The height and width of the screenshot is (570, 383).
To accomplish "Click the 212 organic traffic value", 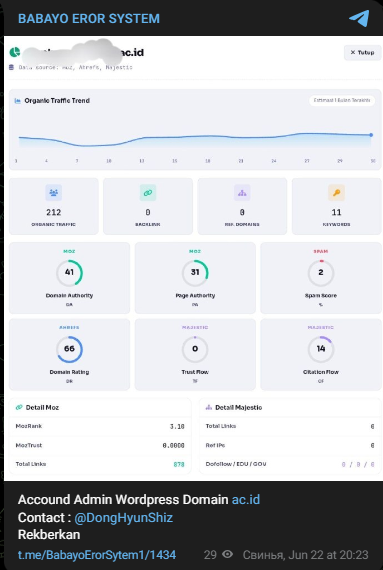I will tap(53, 212).
